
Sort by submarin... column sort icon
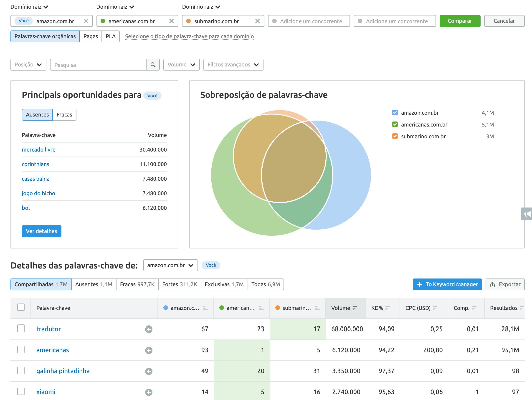317,308
